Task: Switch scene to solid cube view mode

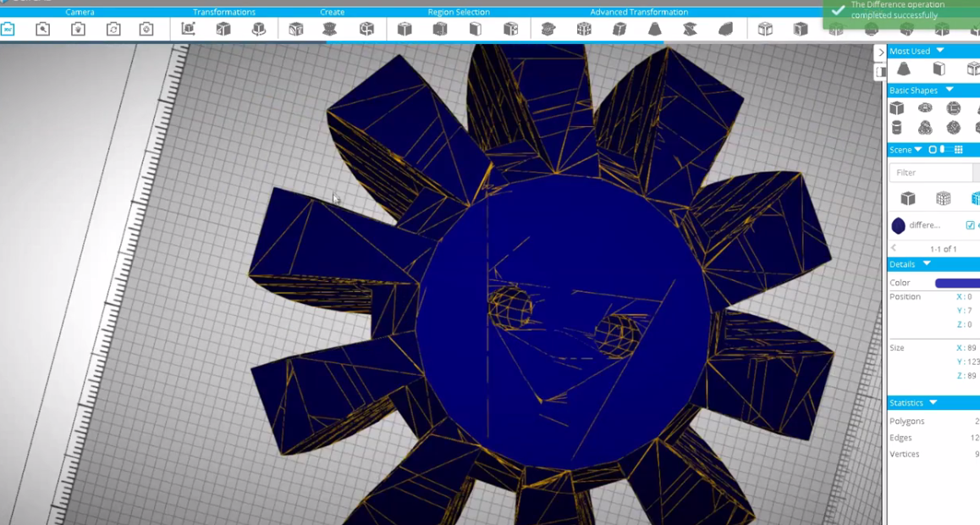Action: coord(907,199)
